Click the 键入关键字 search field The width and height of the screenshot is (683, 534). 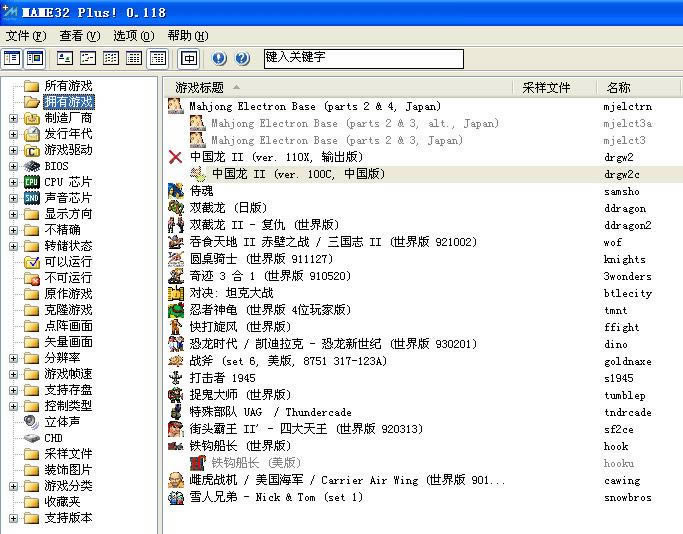click(x=363, y=59)
